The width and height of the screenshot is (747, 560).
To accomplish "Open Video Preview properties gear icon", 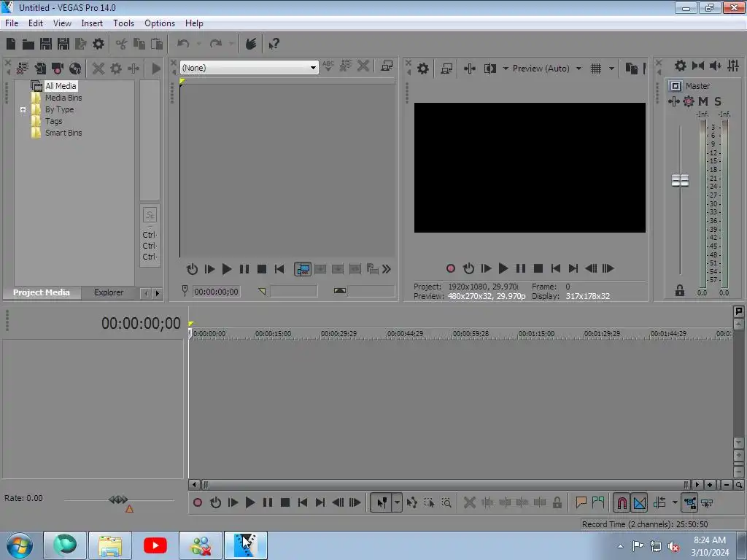I will (x=422, y=69).
